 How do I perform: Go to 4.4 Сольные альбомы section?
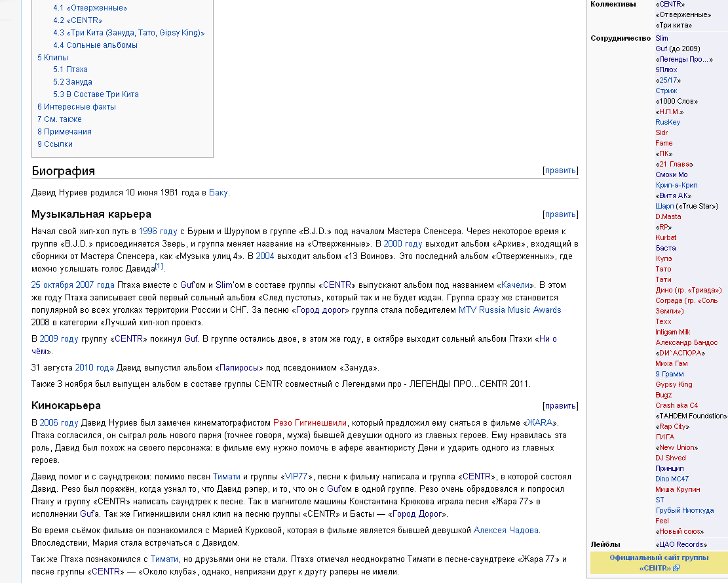click(x=95, y=45)
